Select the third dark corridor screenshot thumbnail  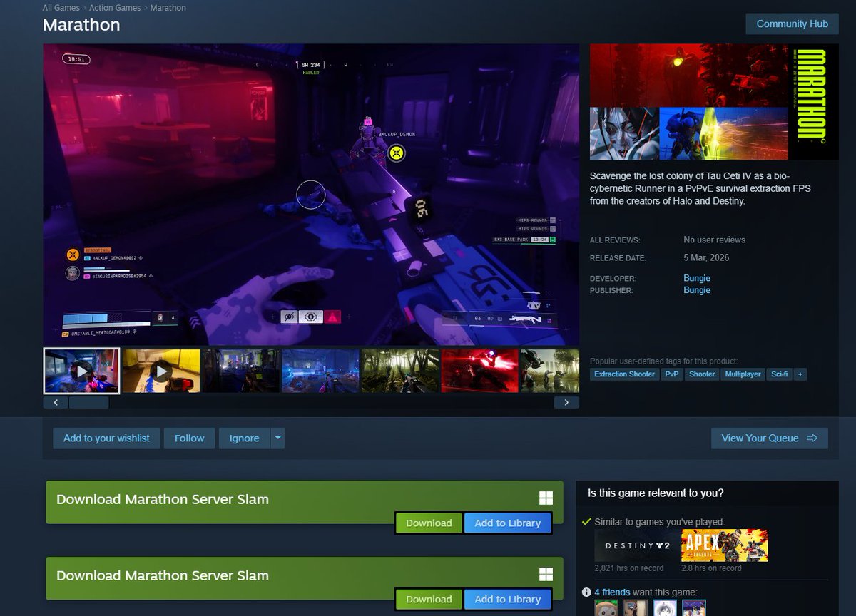coord(241,371)
